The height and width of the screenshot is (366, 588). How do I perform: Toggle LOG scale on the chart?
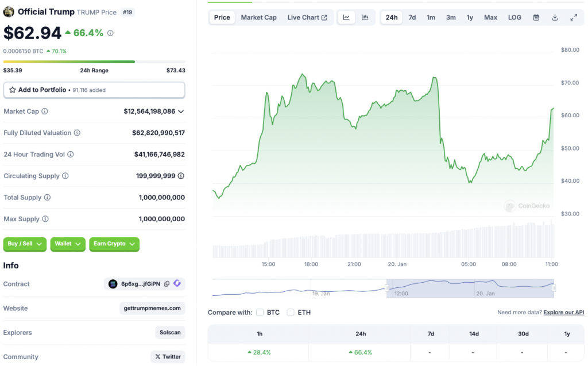(514, 17)
